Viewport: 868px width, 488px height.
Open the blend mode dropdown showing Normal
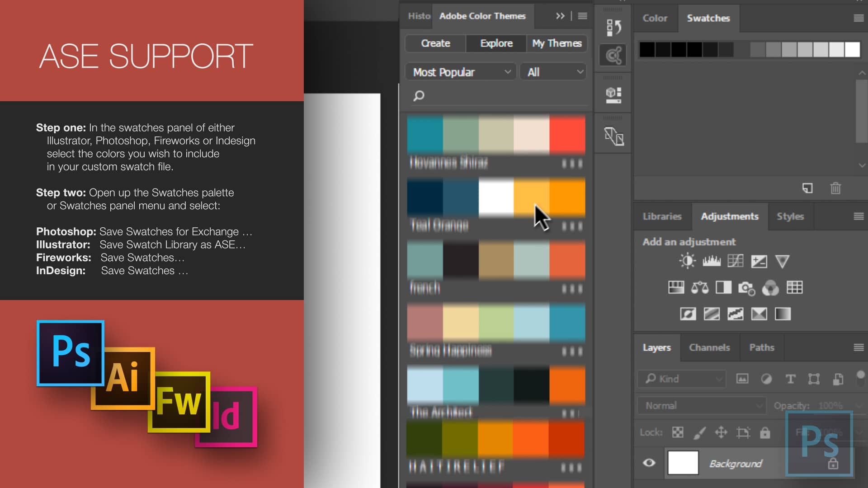tap(701, 405)
